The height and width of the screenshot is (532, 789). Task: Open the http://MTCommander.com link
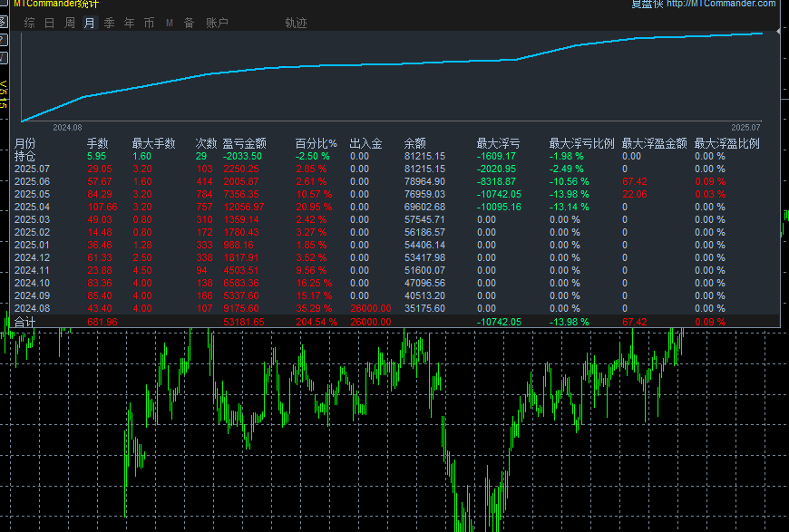pos(720,4)
